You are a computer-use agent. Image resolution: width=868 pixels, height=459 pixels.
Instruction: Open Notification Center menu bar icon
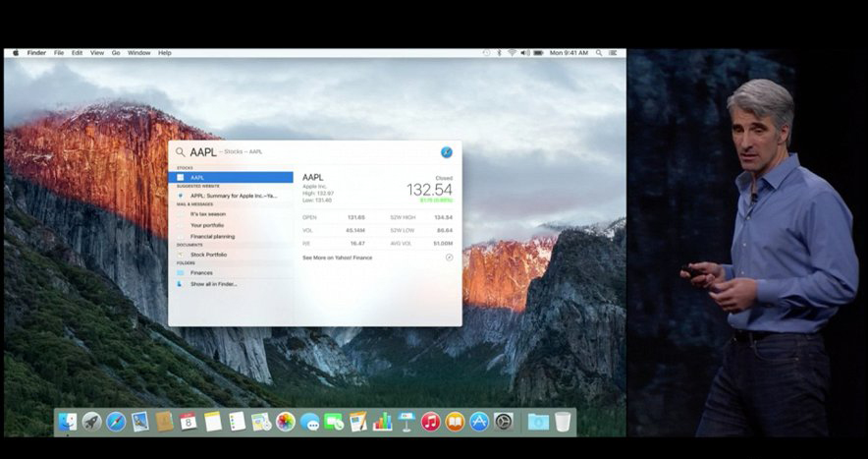[613, 53]
